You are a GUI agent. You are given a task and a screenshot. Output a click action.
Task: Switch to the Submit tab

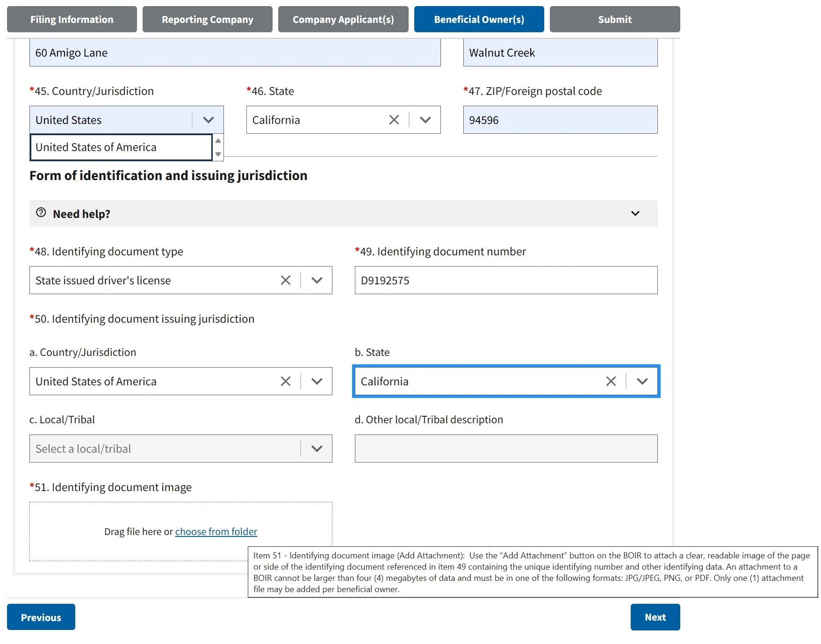pos(614,19)
